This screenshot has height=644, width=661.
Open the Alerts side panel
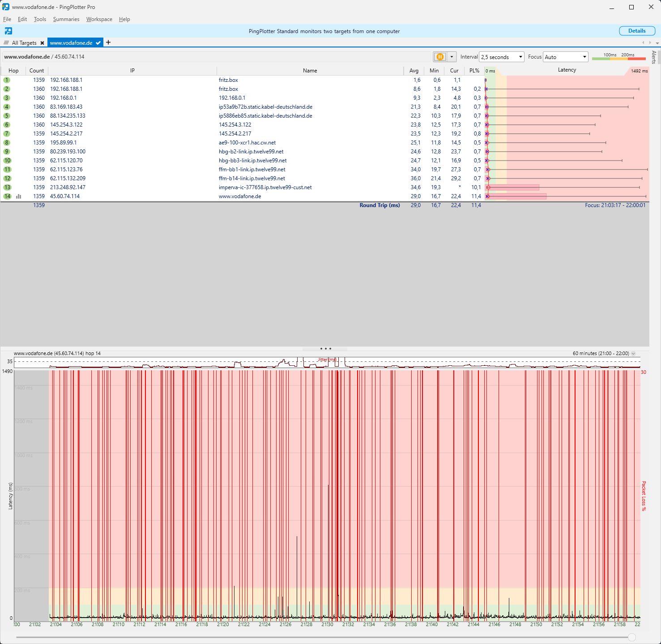click(x=654, y=57)
